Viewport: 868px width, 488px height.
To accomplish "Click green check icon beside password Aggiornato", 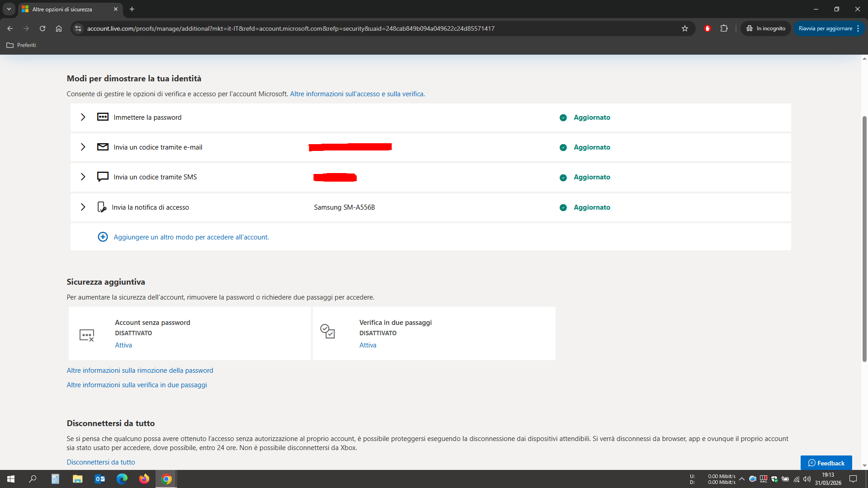I will [563, 117].
